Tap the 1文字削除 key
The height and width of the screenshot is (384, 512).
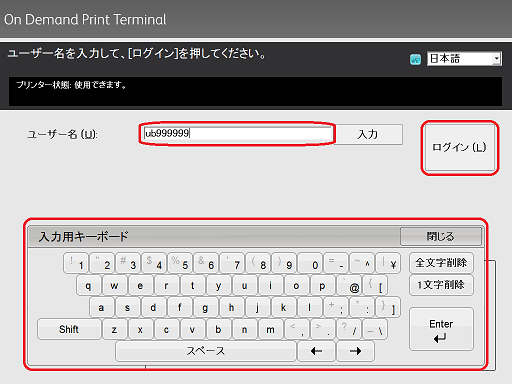pos(441,285)
